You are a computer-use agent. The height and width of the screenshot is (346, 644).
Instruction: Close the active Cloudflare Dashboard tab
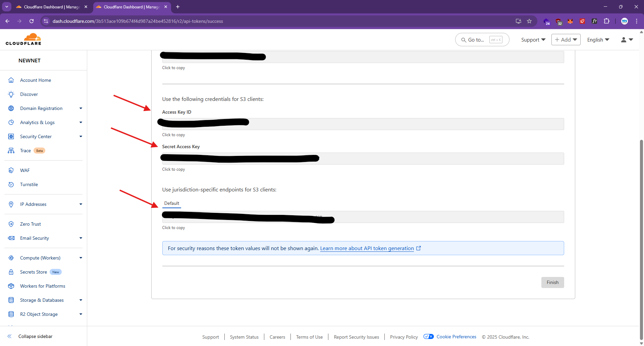coord(166,7)
